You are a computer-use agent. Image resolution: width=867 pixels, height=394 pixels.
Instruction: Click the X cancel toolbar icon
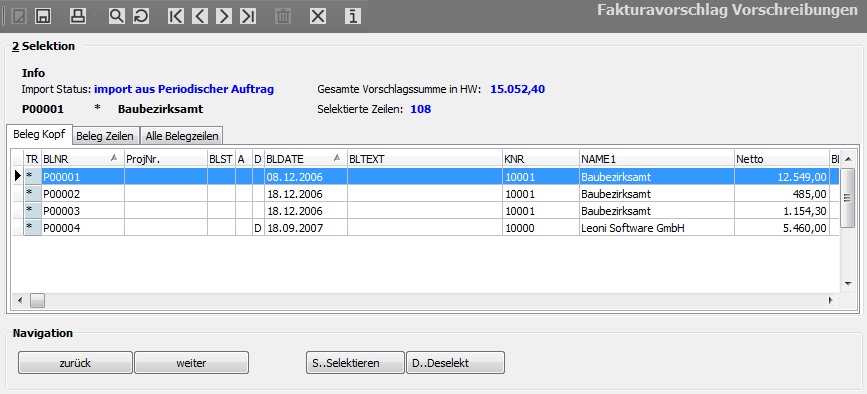click(x=318, y=16)
